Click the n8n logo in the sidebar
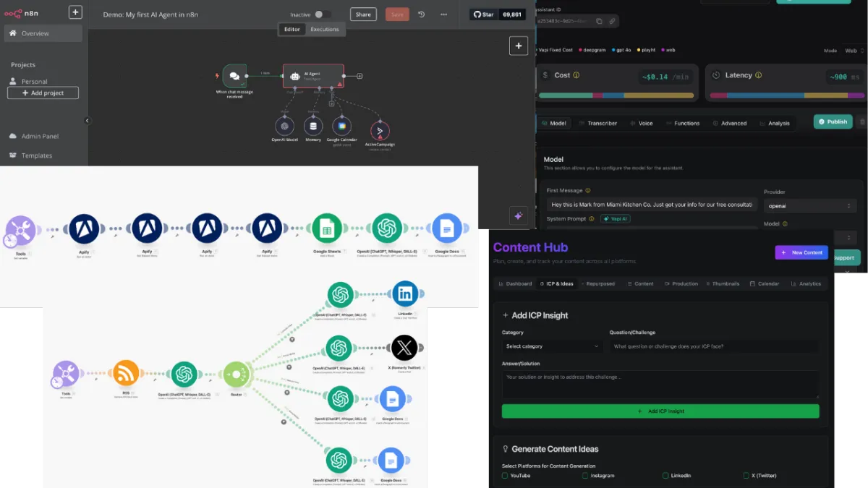This screenshot has height=488, width=868. (22, 12)
